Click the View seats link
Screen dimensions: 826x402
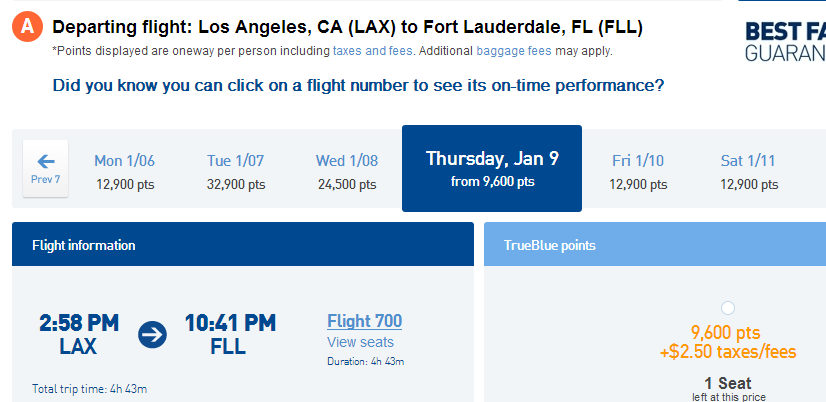point(360,342)
